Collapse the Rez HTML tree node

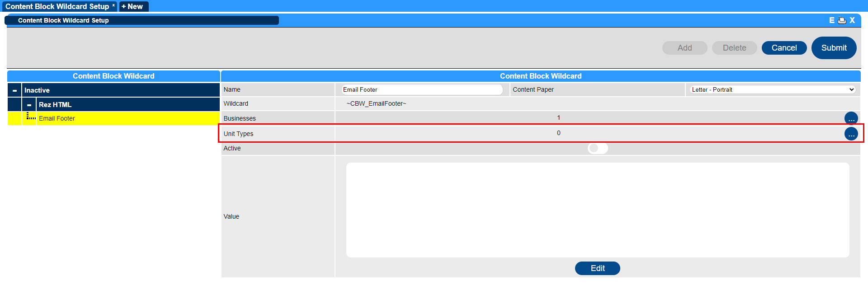pos(29,105)
